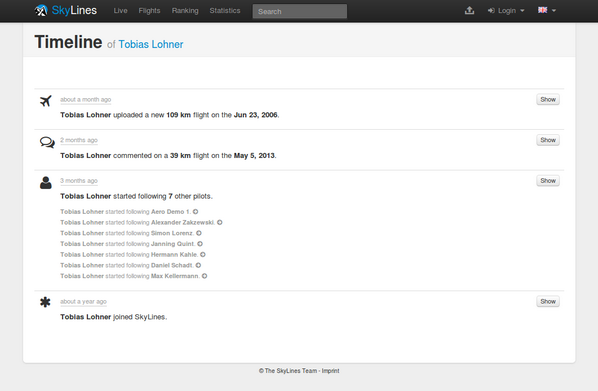Open the Login dropdown menu

(506, 11)
